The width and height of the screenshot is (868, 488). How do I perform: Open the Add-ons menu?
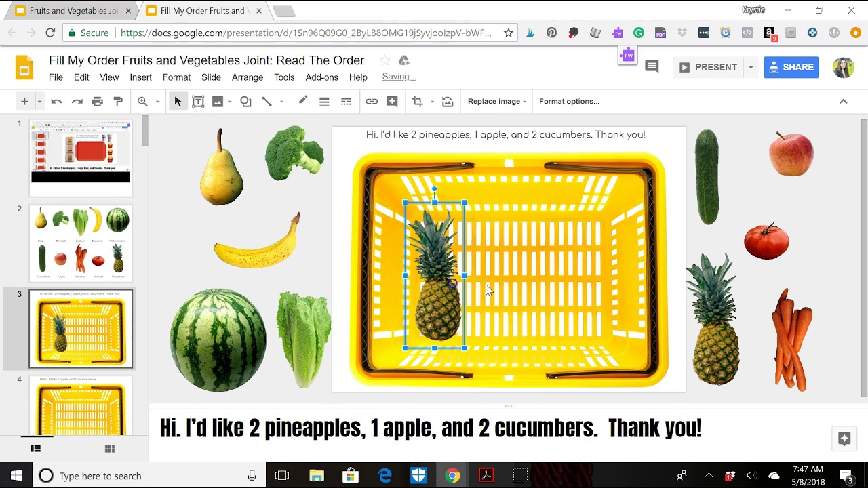321,77
